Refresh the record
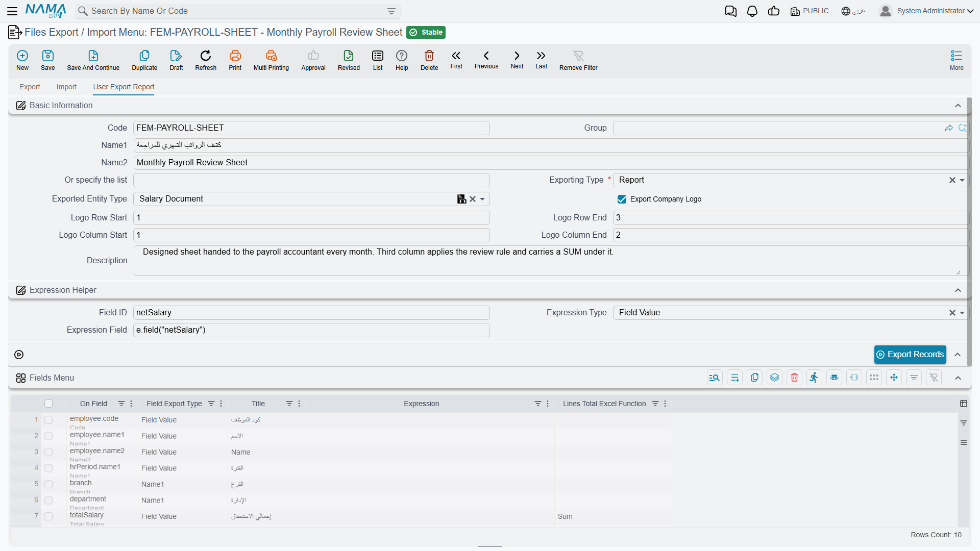This screenshot has height=551, width=980. coord(206,56)
